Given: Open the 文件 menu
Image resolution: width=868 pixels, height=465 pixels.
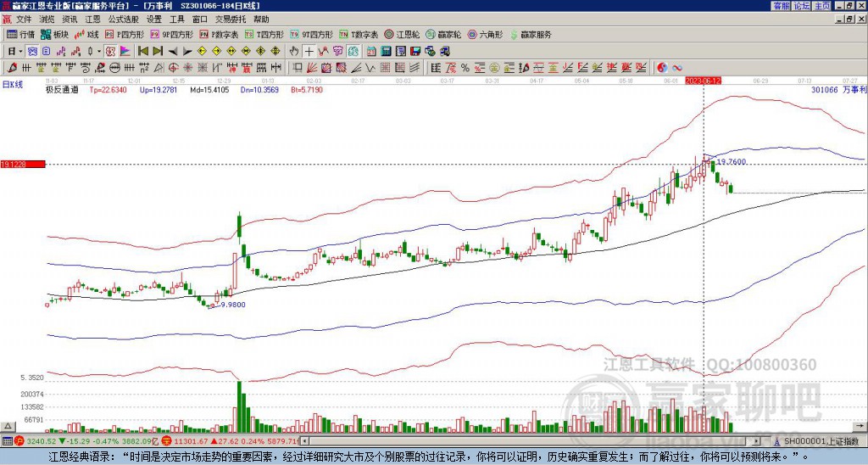Looking at the screenshot, I should (24, 20).
